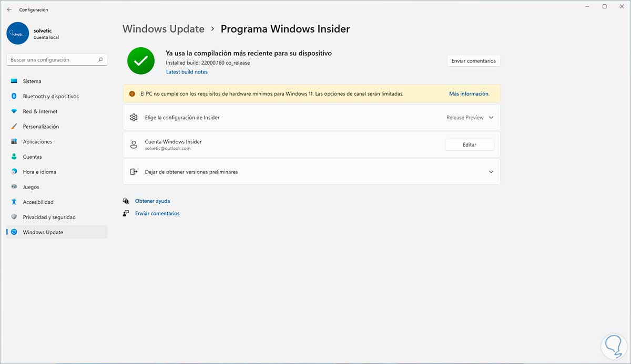The height and width of the screenshot is (364, 631).
Task: Minimize the Configuración window
Action: 587,6
